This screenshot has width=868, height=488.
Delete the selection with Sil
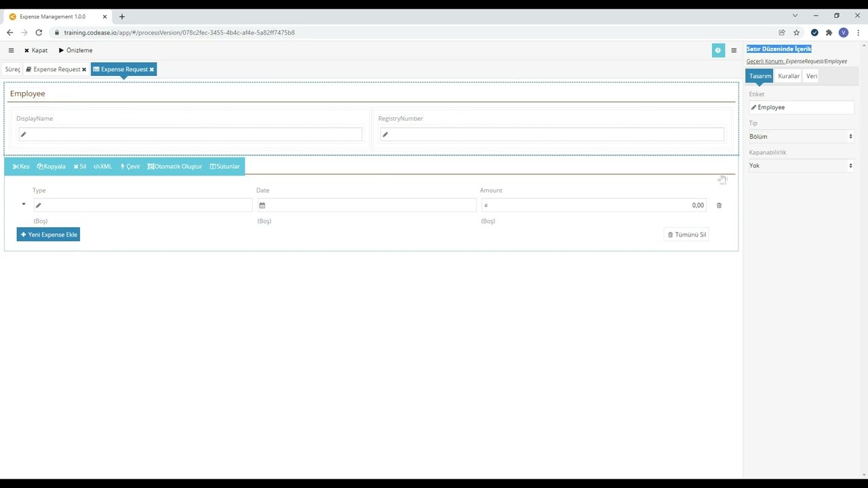pyautogui.click(x=80, y=167)
